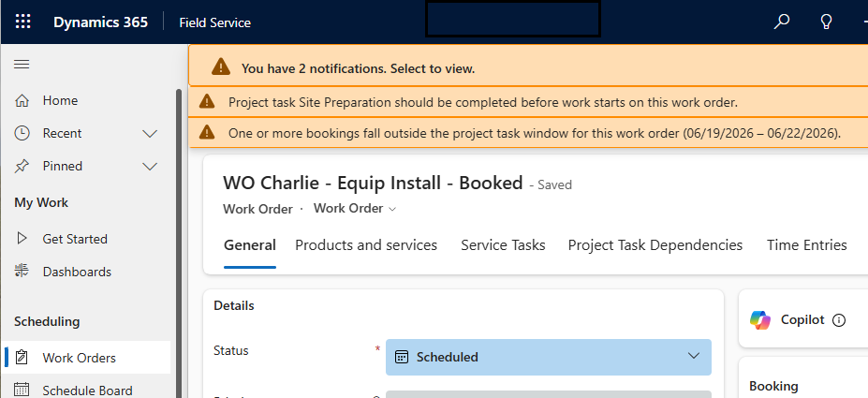Open the Project Task Dependencies tab
Viewport: 868px width, 398px height.
tap(655, 245)
